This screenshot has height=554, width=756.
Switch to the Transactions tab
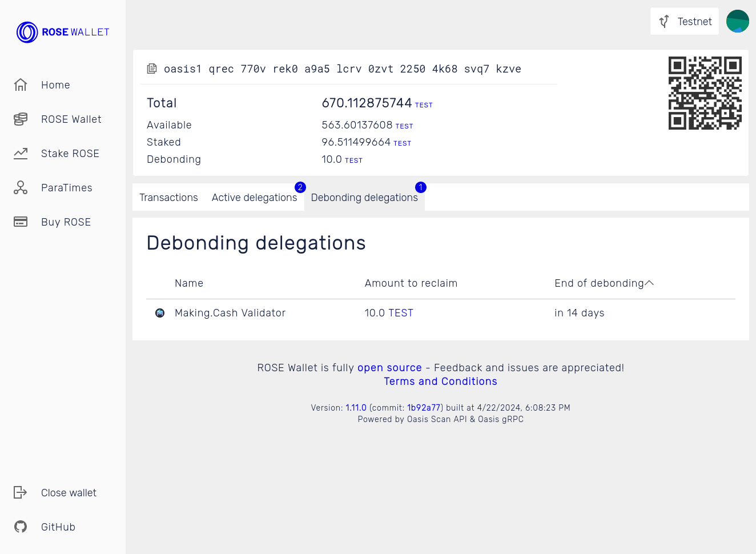click(168, 197)
